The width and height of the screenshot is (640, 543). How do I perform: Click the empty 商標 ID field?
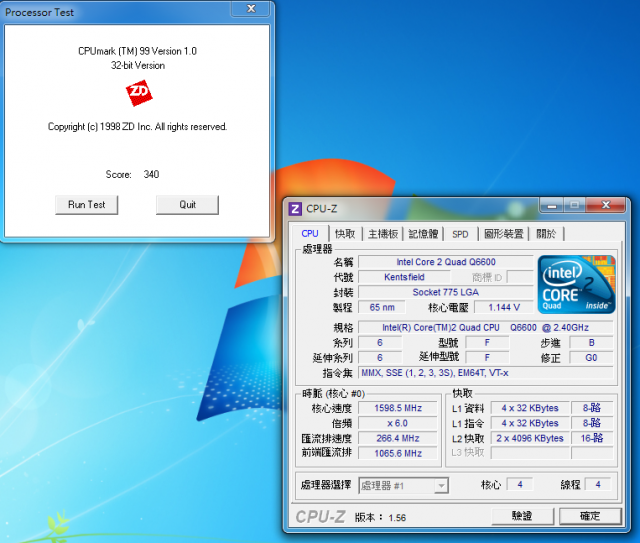coord(520,277)
